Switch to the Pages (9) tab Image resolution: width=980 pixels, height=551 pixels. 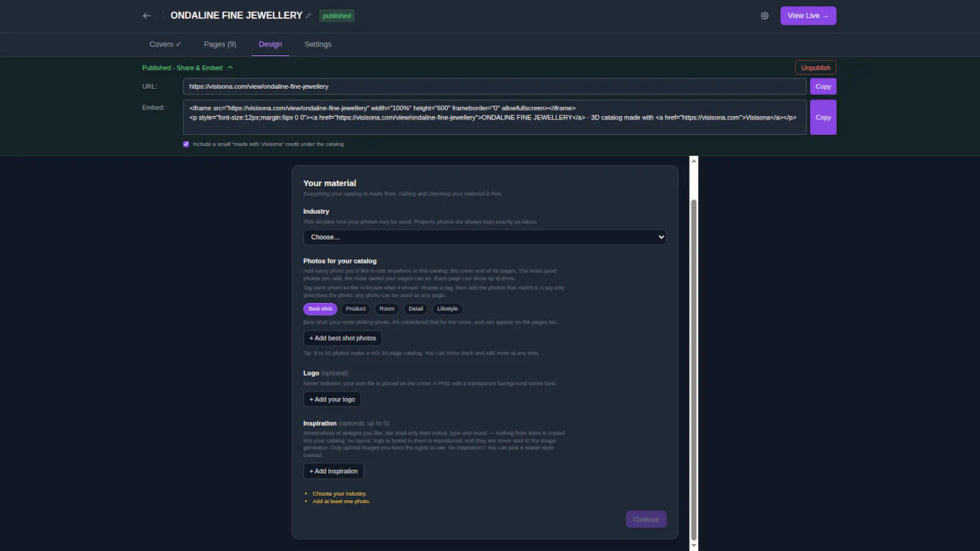[220, 44]
